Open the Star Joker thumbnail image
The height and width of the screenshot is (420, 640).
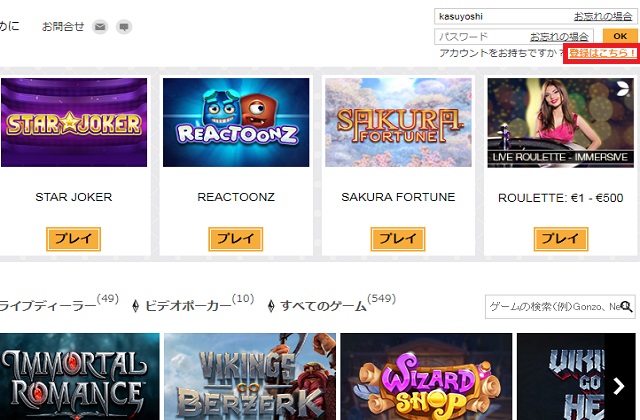click(x=74, y=122)
